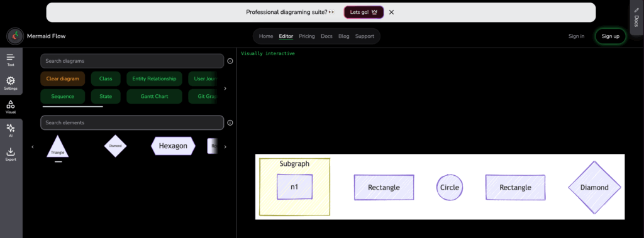Open the Settings gear panel
Image resolution: width=644 pixels, height=238 pixels.
pyautogui.click(x=11, y=84)
